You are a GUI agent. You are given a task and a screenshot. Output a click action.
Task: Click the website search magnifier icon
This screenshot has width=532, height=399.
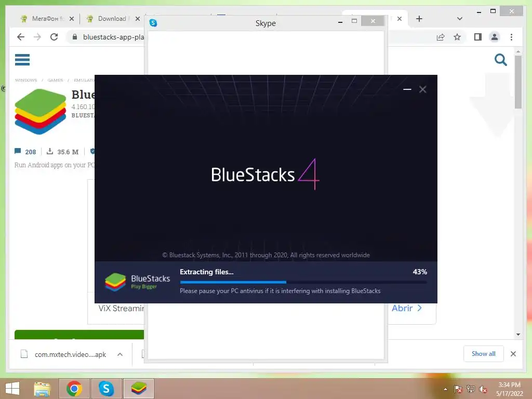click(500, 60)
